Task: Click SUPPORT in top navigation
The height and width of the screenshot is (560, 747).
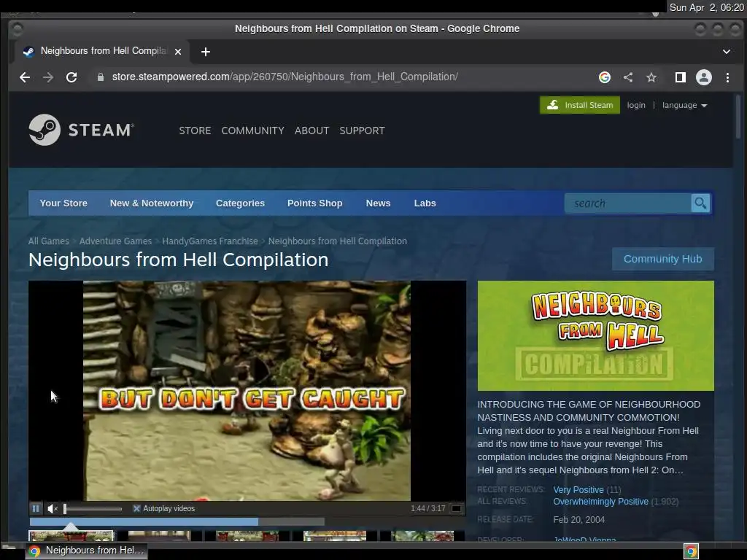Action: [362, 131]
